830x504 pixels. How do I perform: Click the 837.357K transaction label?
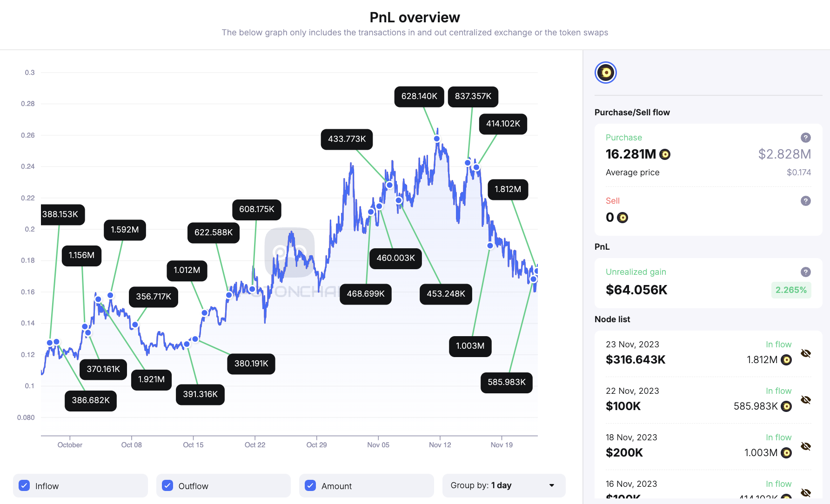tap(473, 96)
